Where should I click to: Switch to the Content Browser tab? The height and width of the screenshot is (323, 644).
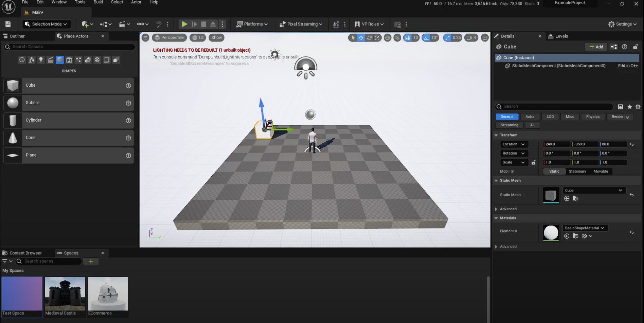(22, 253)
